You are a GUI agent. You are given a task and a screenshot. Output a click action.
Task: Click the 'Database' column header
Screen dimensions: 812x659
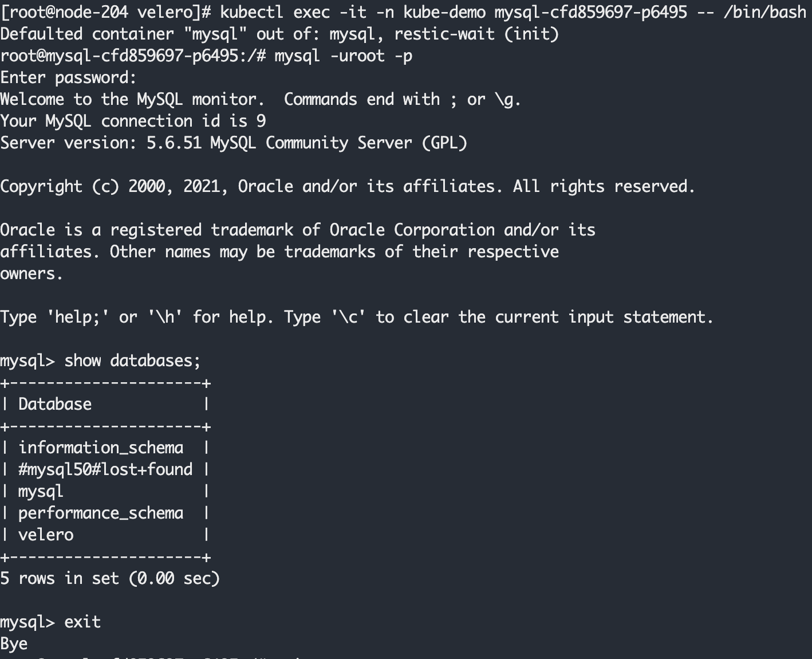(x=55, y=404)
